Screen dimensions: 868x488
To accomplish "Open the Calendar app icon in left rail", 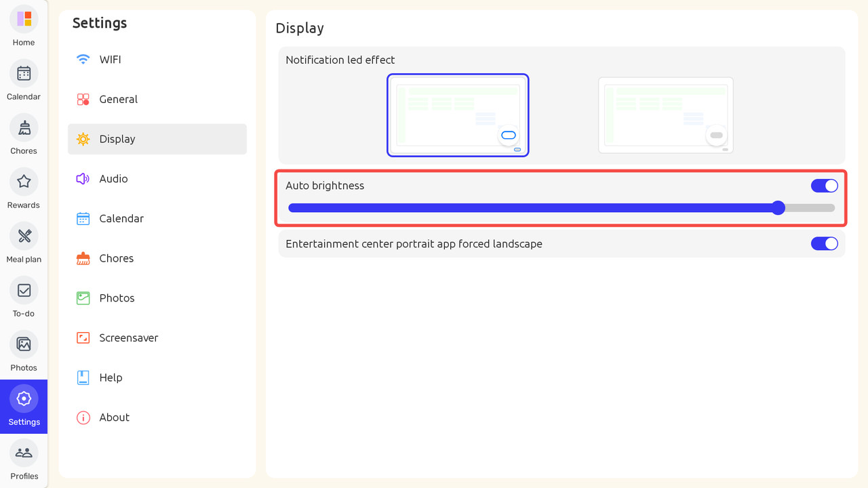I will (x=24, y=74).
